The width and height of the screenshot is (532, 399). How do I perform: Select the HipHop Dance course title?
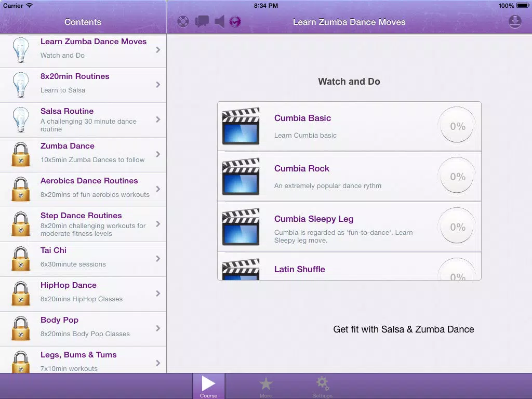click(69, 285)
